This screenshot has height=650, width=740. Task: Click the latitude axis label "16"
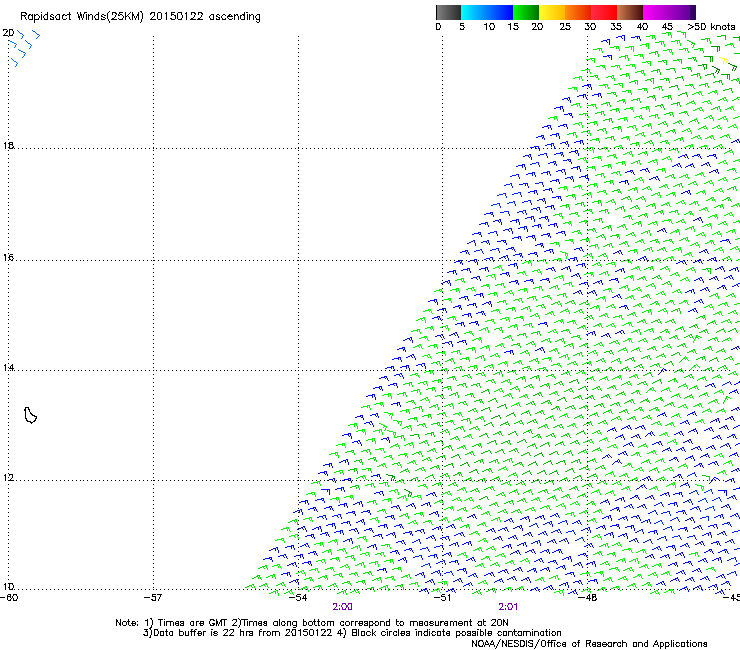click(x=8, y=257)
